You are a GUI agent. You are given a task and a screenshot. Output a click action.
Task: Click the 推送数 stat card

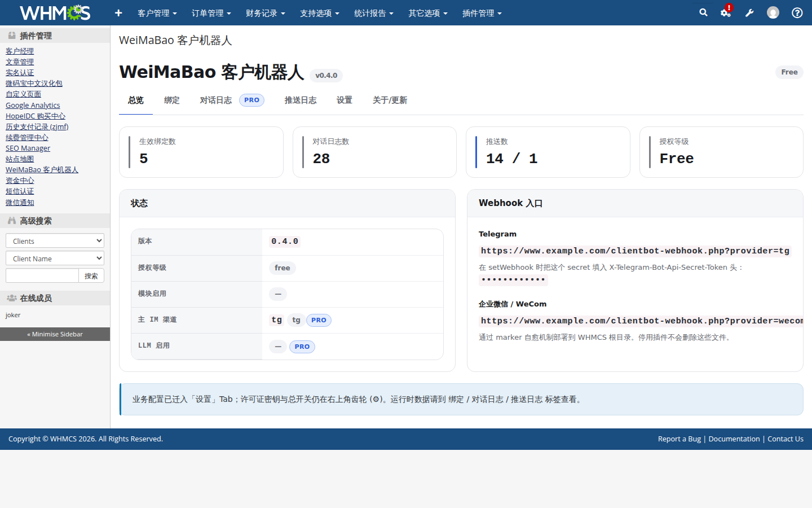click(x=548, y=152)
